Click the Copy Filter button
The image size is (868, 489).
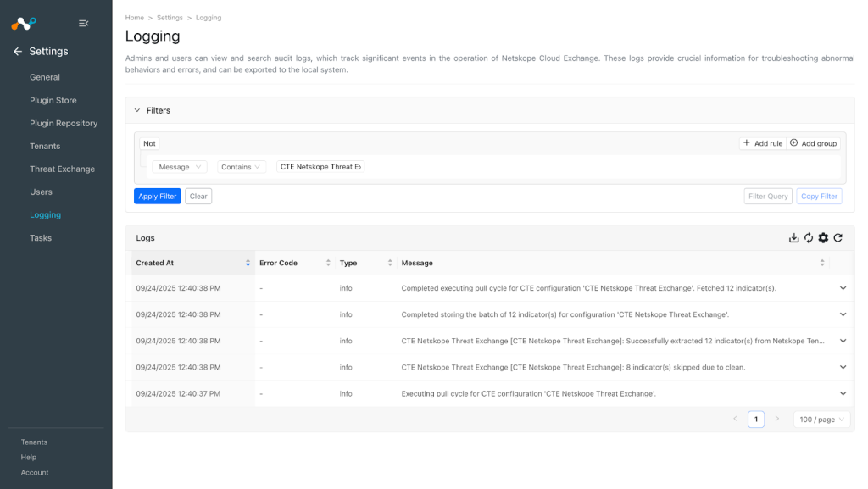(819, 197)
